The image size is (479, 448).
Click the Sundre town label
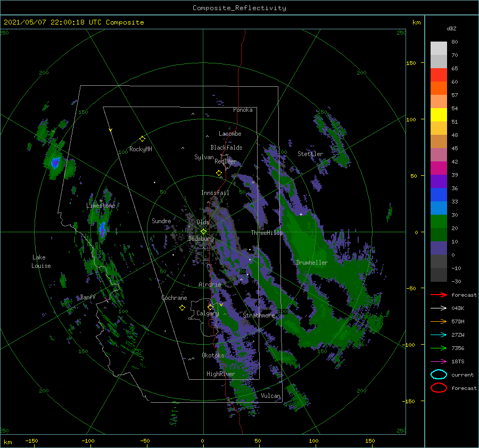coord(161,221)
